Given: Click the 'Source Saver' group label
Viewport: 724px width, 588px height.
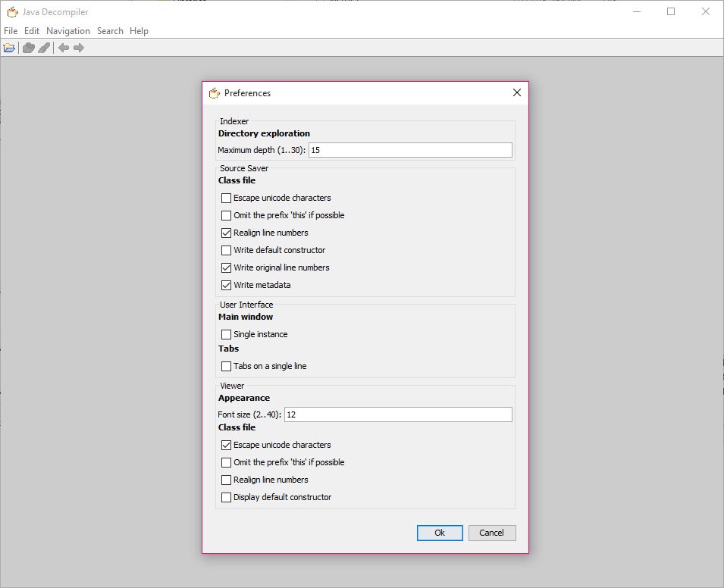Looking at the screenshot, I should 244,168.
